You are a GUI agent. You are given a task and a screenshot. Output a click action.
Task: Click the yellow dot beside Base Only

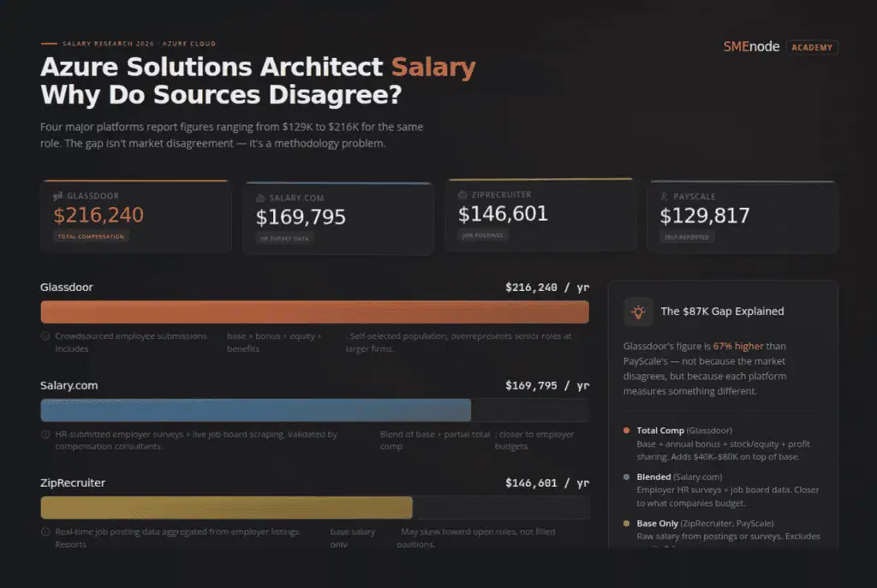626,523
